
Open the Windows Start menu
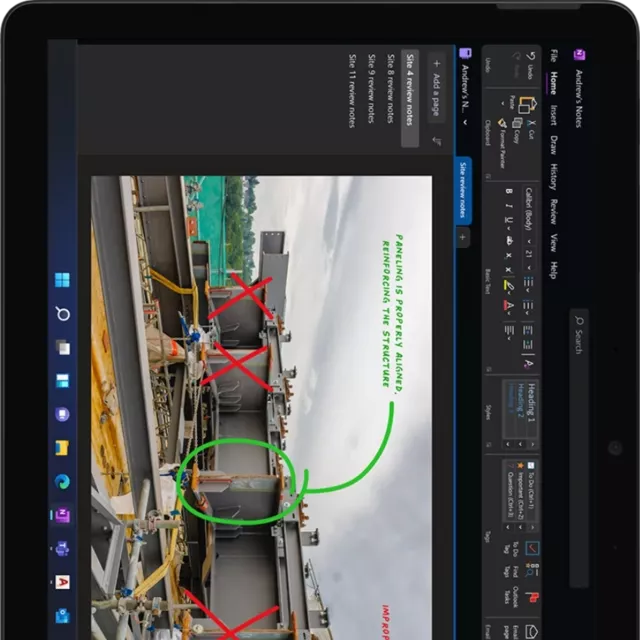pos(62,280)
